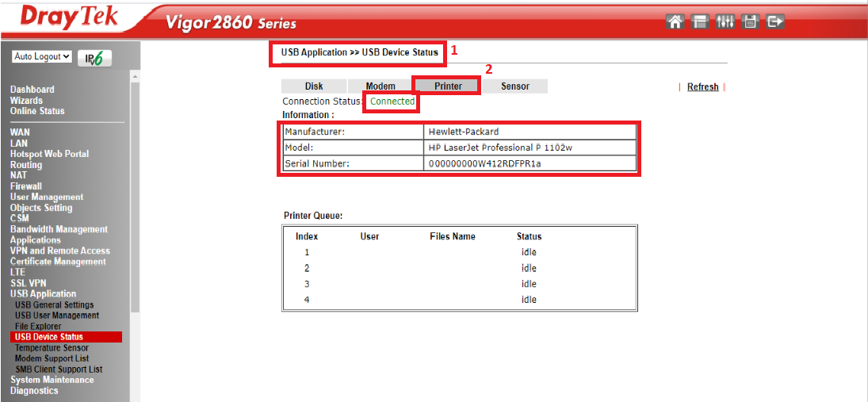Screen dimensions: 868x402
Task: Toggle the IPv6 button
Action: click(x=94, y=58)
